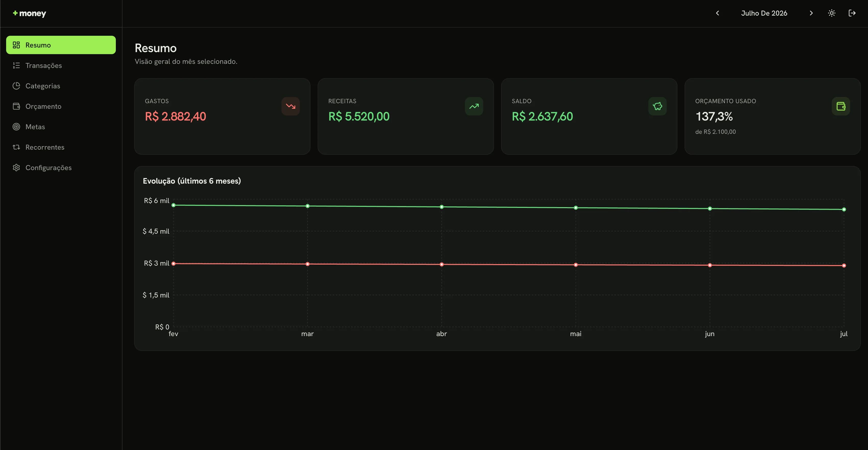Click the GASTOS card label

click(x=157, y=101)
